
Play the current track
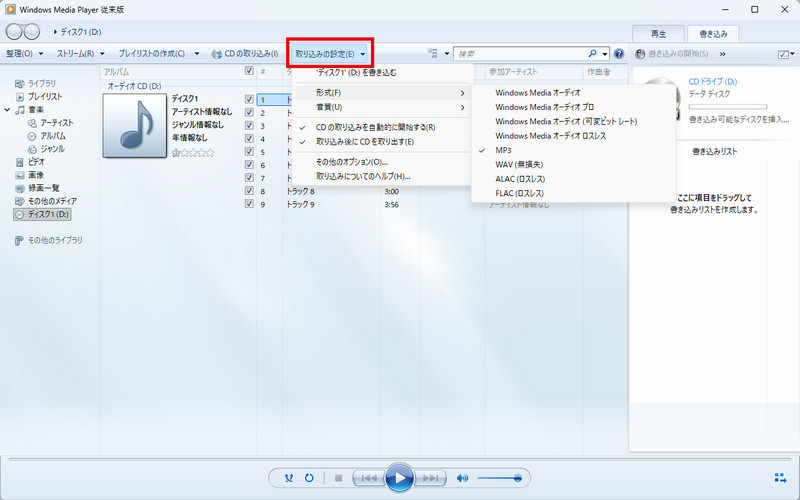pos(399,478)
